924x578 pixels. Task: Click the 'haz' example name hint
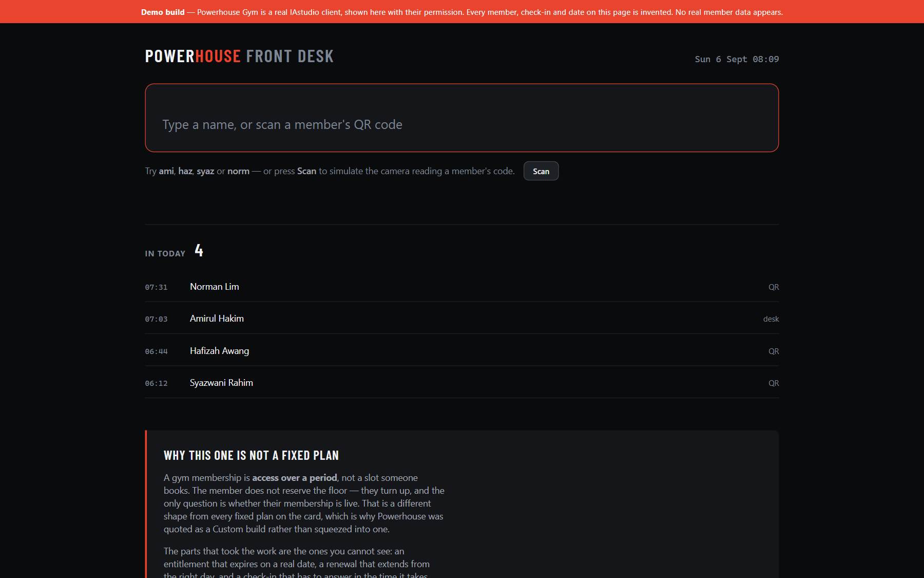click(185, 171)
